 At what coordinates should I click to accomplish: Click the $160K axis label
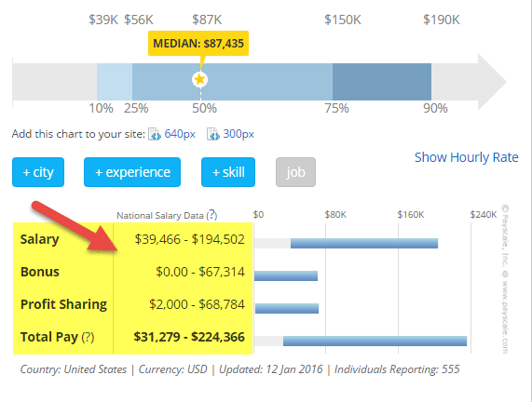coord(411,215)
